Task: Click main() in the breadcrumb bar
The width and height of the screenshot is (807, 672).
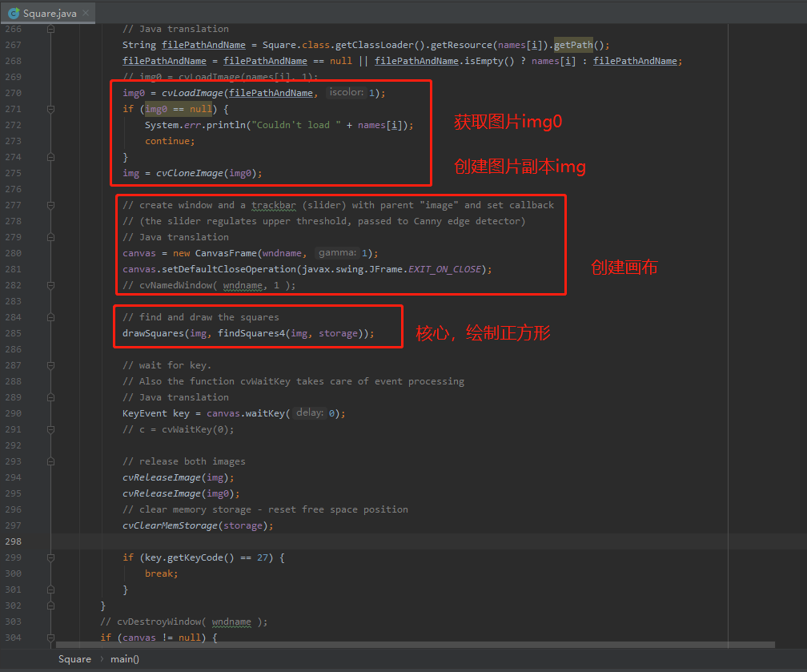Action: click(x=124, y=658)
